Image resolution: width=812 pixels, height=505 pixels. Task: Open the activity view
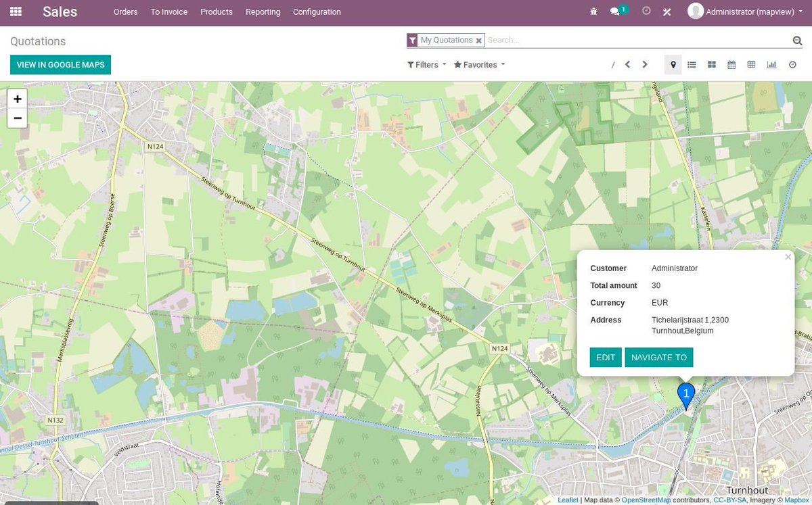[791, 64]
